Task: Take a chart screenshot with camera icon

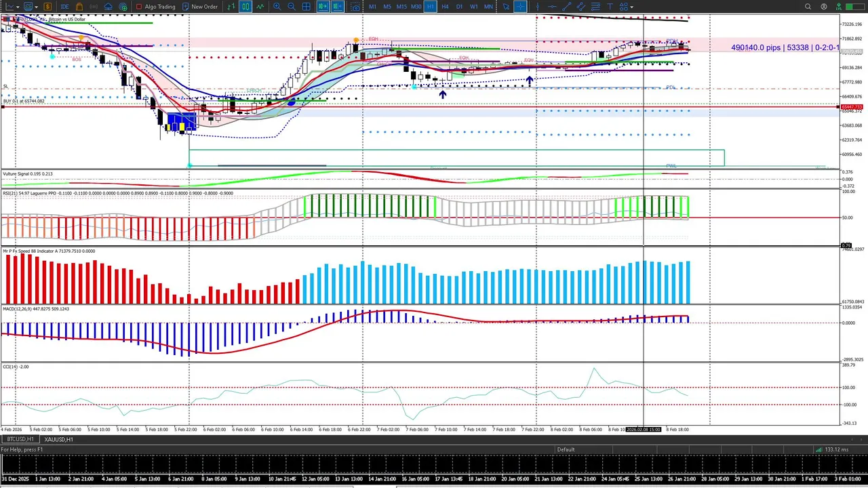Action: [355, 7]
